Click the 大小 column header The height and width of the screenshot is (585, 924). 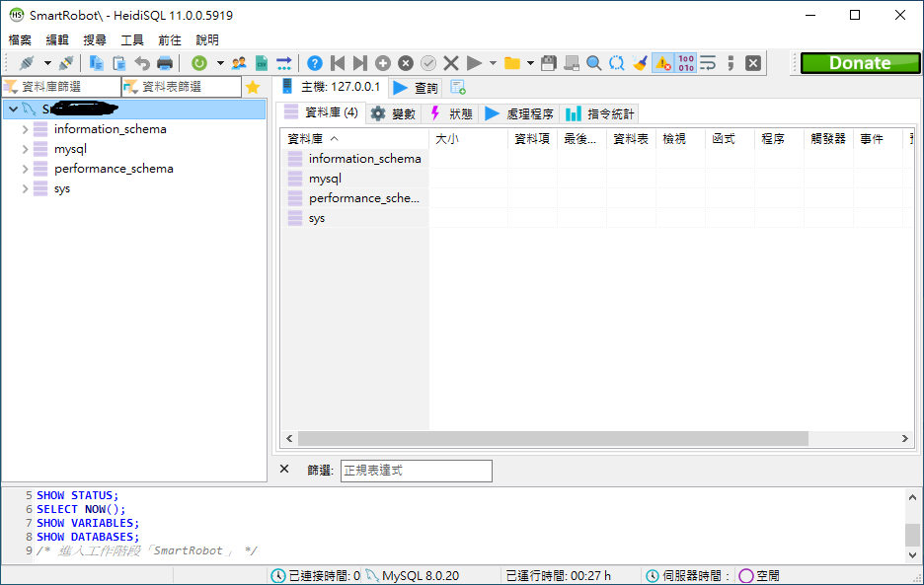pyautogui.click(x=469, y=139)
